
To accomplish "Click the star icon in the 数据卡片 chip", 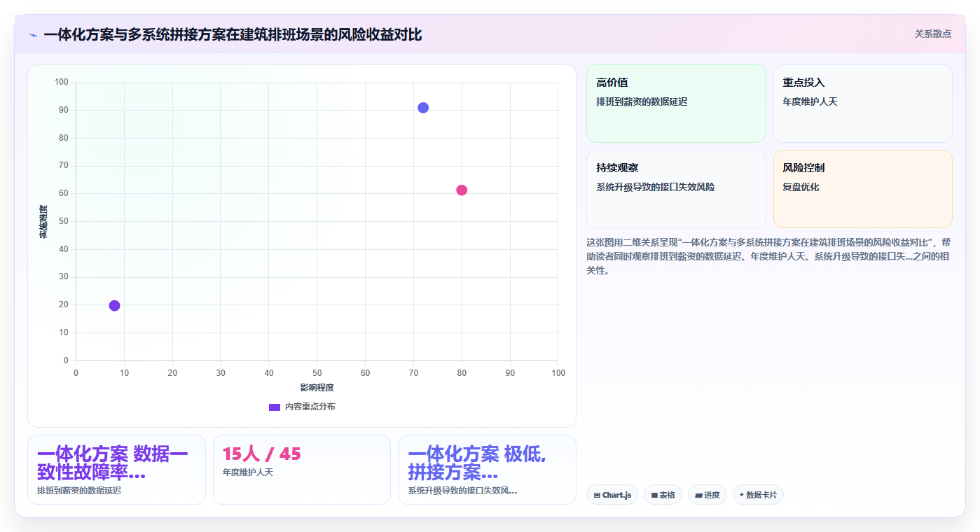I will (x=741, y=495).
